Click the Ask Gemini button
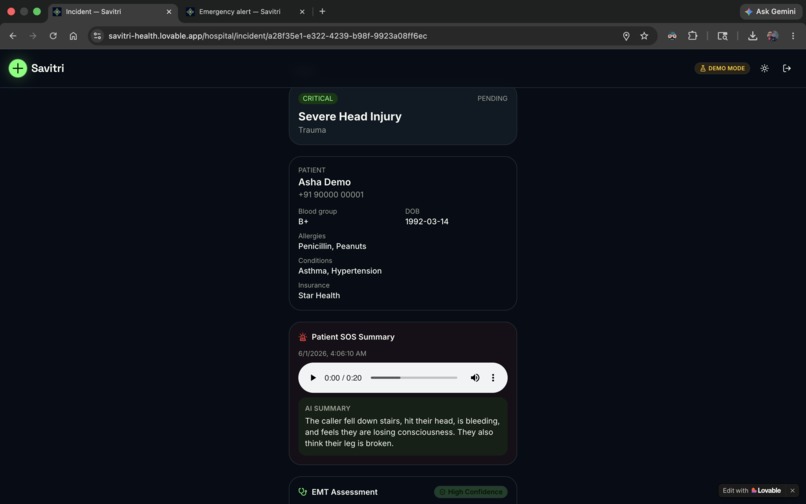Screen dimensions: 806x504 (771, 11)
